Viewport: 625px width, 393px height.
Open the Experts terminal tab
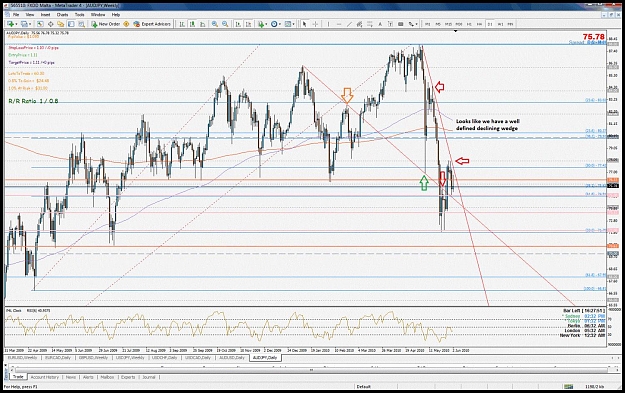point(128,377)
